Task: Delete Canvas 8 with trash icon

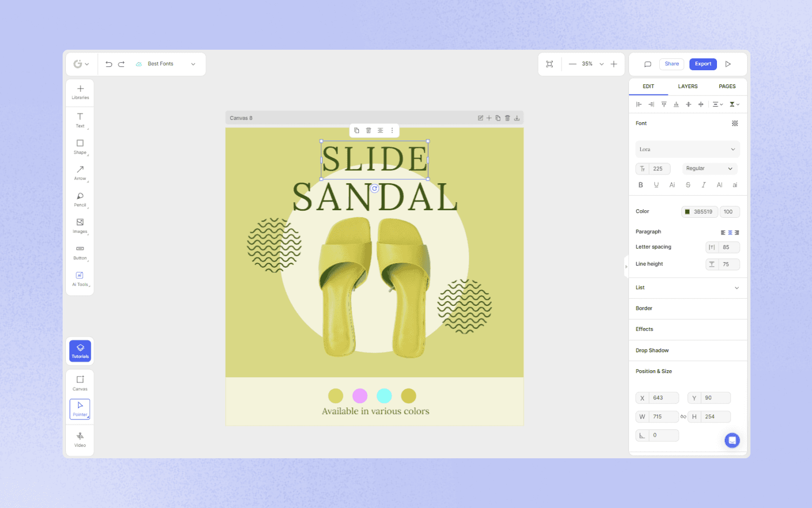Action: coord(507,118)
